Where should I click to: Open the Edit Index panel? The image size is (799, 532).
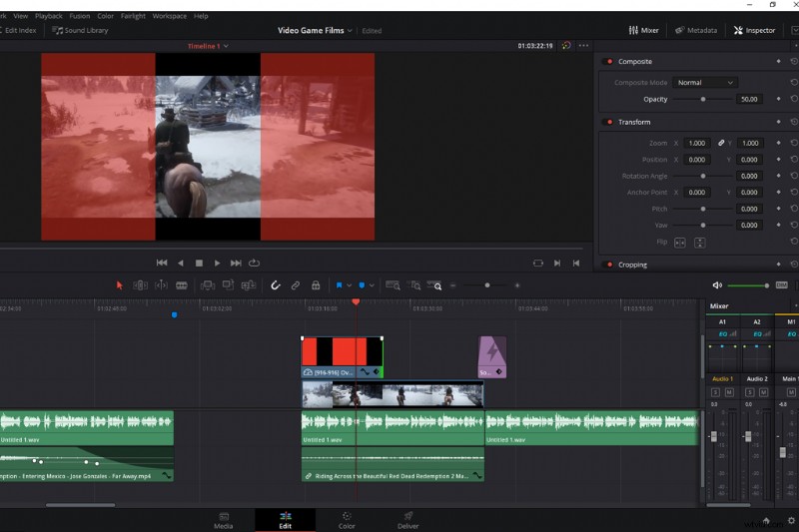point(18,31)
